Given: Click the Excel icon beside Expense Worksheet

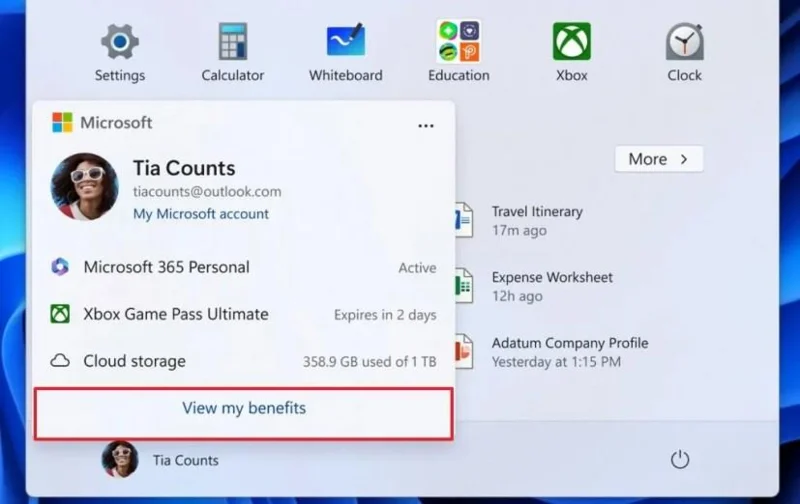Looking at the screenshot, I should [x=463, y=286].
